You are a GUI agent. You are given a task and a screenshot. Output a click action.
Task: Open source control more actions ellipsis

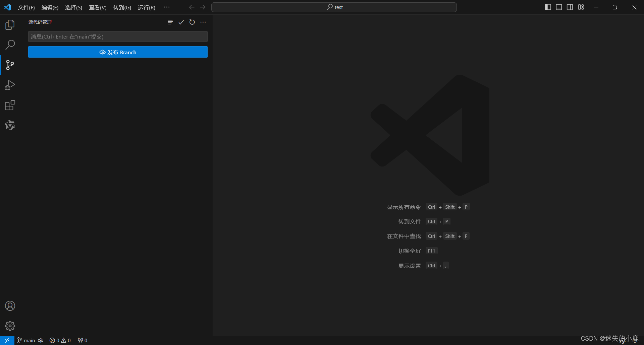click(x=203, y=22)
